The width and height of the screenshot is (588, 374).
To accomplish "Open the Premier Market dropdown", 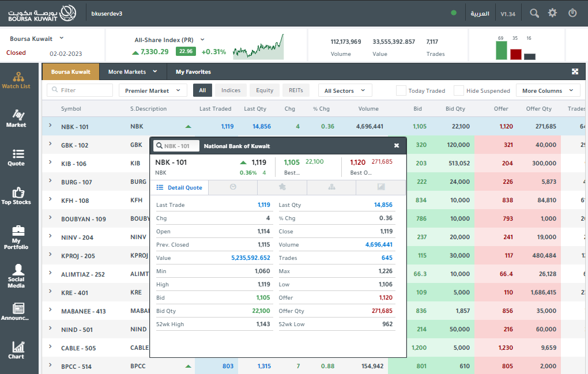I will [x=153, y=90].
